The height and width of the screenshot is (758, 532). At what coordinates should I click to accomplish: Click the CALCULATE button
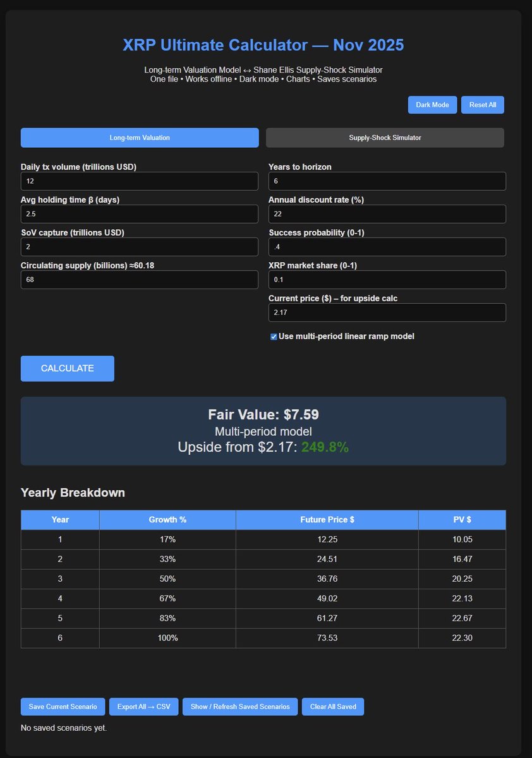point(68,368)
